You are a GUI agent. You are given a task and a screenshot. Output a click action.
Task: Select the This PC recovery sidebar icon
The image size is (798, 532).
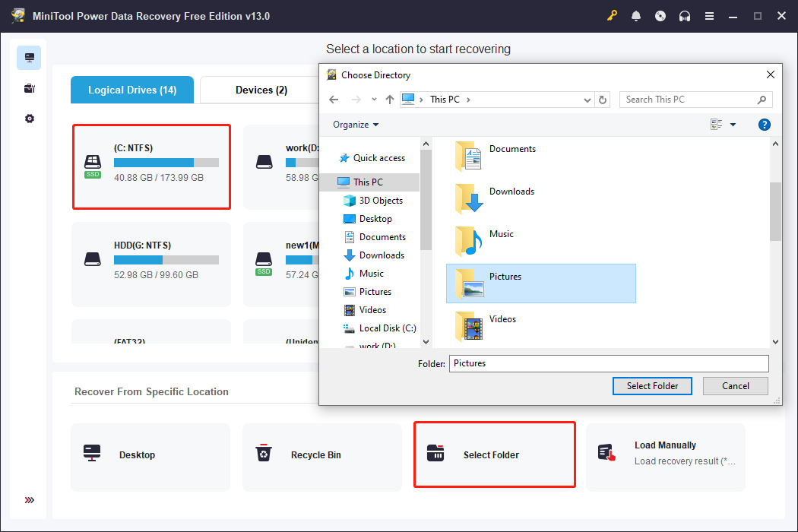[x=29, y=58]
